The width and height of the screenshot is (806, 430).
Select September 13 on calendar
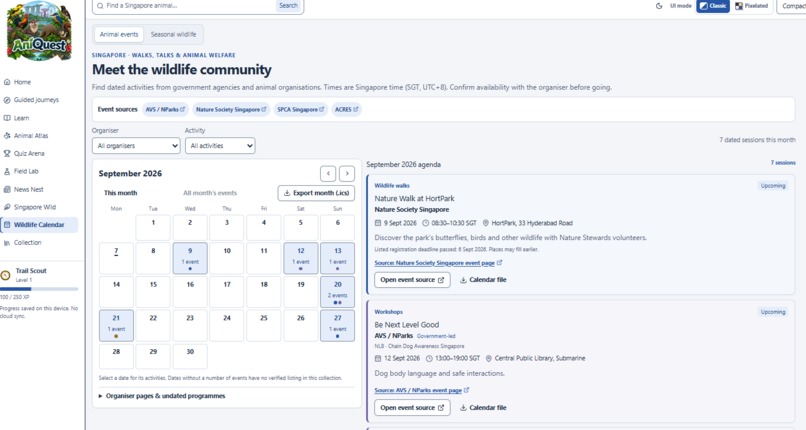point(338,258)
